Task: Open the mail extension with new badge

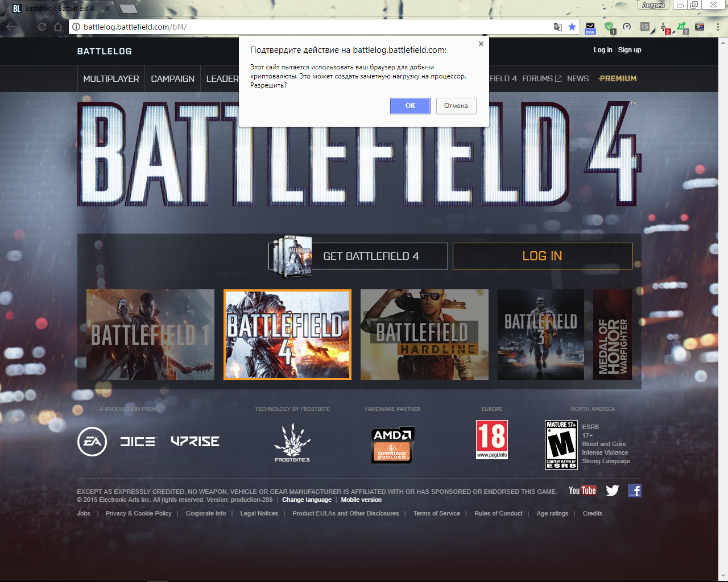Action: 590,27
